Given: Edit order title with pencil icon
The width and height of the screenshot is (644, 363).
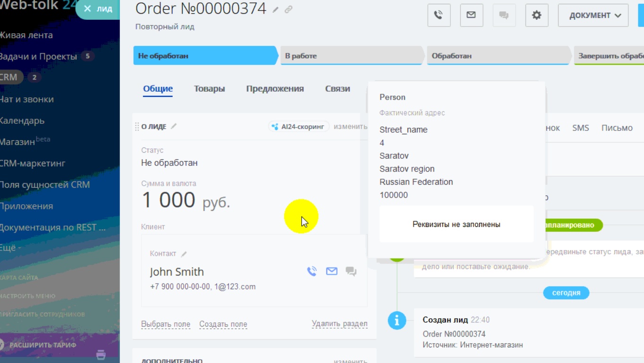Looking at the screenshot, I should click(x=276, y=10).
